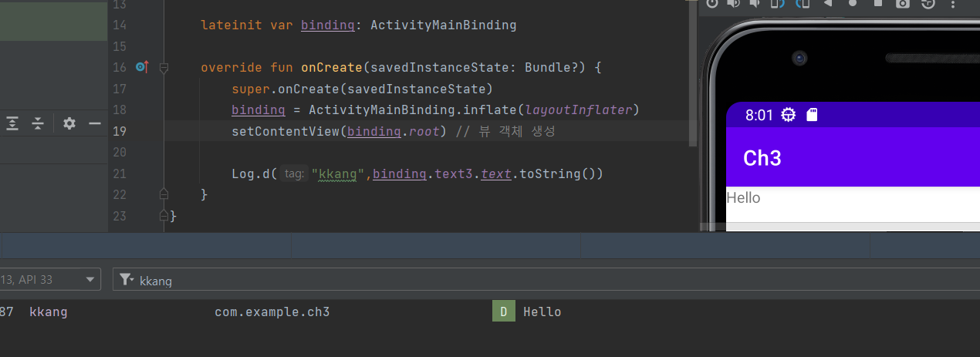
Task: Take an emulator screenshot with camera icon
Action: [903, 3]
